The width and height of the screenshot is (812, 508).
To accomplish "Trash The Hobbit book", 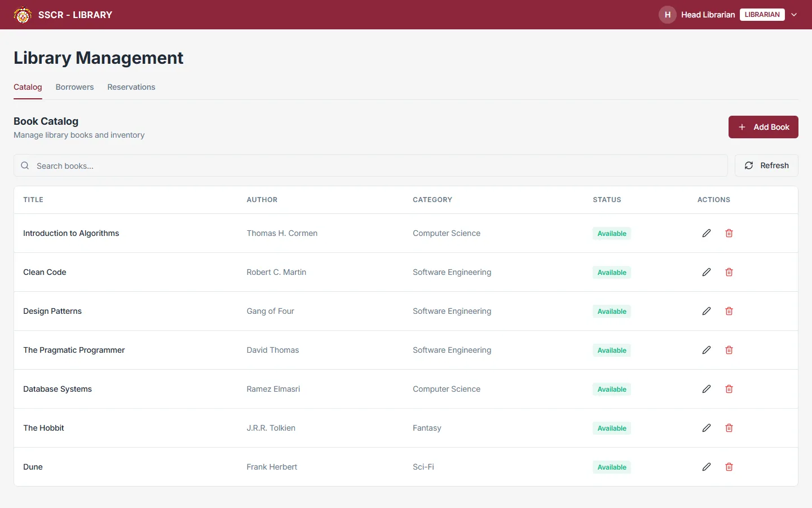I will pos(729,428).
